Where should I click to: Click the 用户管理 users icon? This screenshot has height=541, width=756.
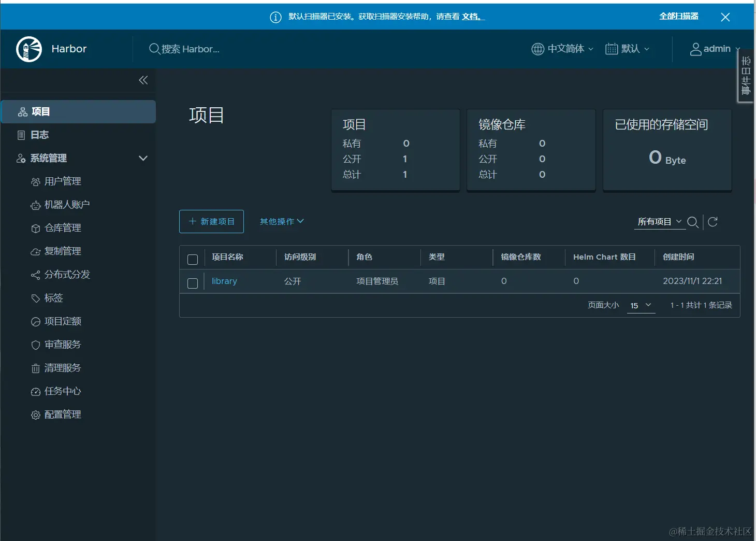[x=36, y=182]
